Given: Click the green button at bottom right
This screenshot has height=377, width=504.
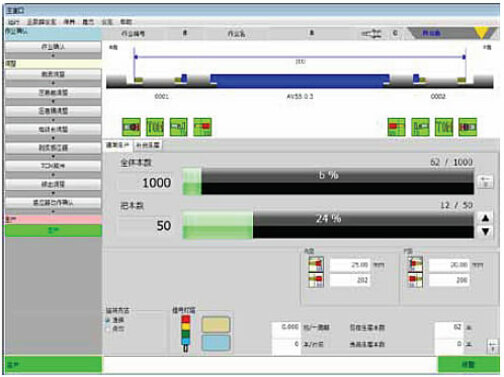Looking at the screenshot, I should pyautogui.click(x=468, y=364).
